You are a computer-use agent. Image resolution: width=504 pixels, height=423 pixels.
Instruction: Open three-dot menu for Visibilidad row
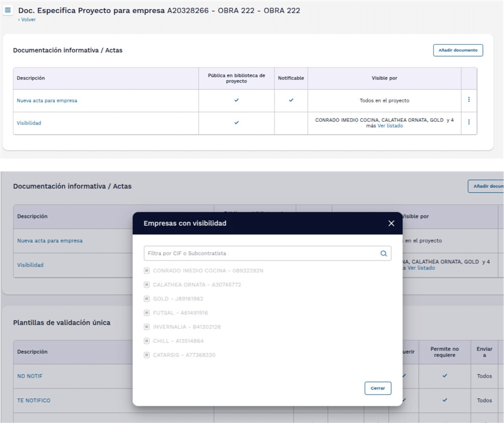click(x=468, y=122)
